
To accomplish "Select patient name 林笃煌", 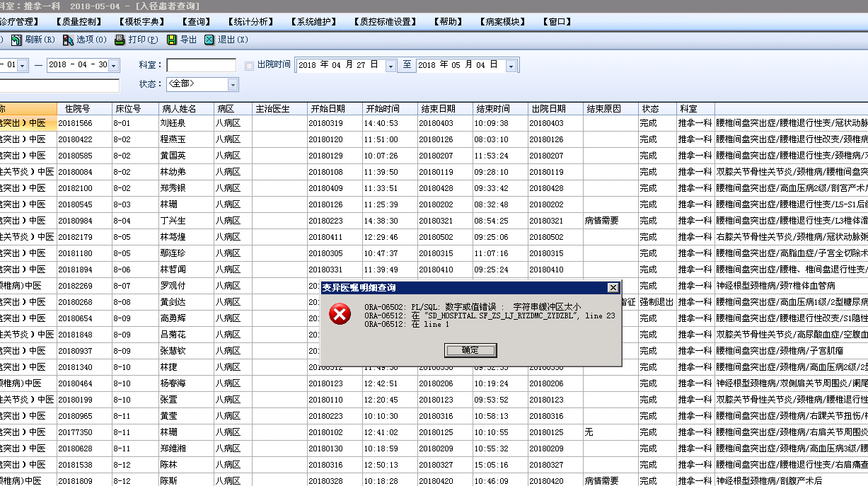I will click(x=173, y=237).
